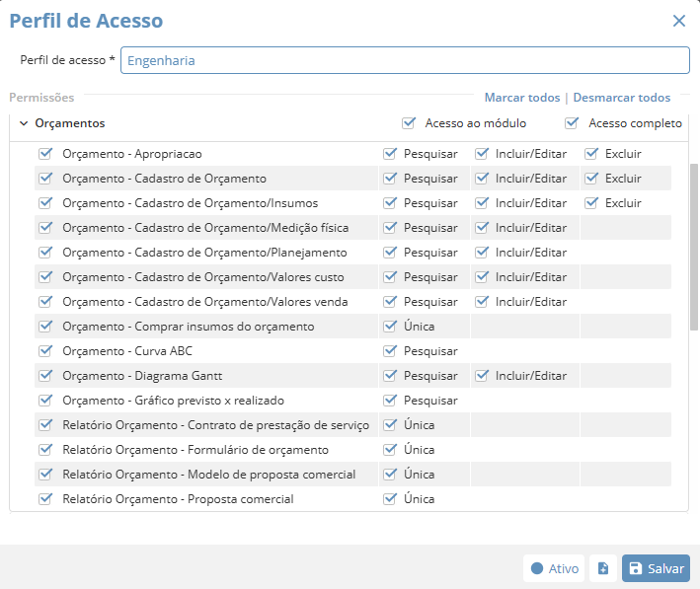Viewport: 700px width, 589px height.
Task: Toggle the Acesso completo checkbox
Action: [x=572, y=123]
